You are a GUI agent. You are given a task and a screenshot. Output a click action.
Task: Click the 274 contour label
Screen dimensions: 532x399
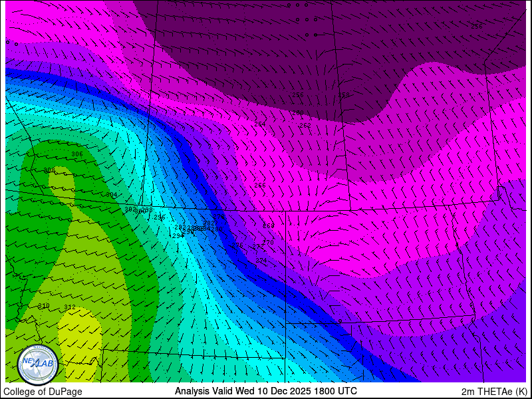point(261,261)
